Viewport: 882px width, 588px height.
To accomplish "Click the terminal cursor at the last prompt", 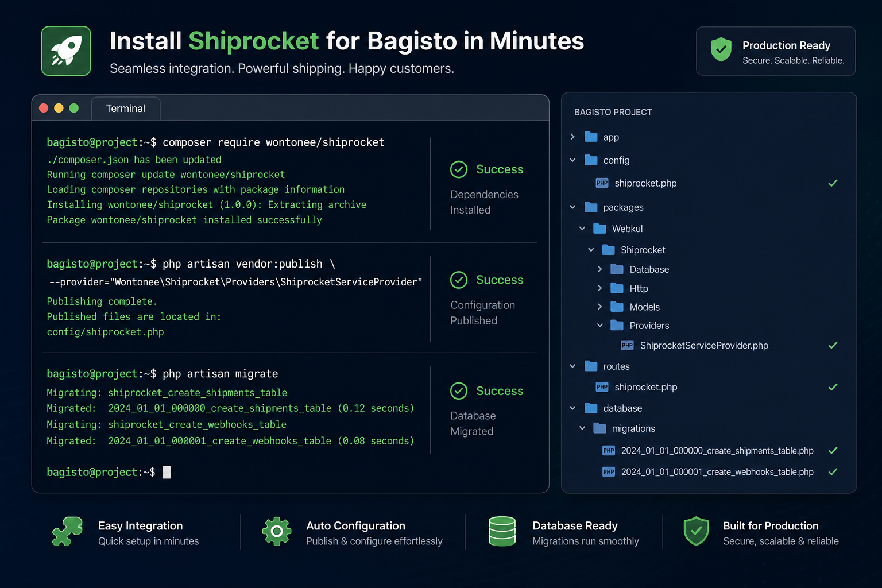I will 167,472.
